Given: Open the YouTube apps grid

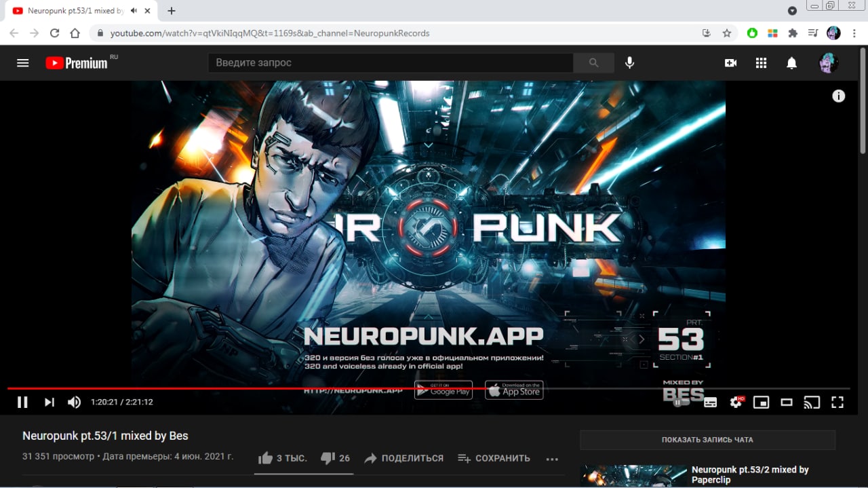Looking at the screenshot, I should [761, 62].
